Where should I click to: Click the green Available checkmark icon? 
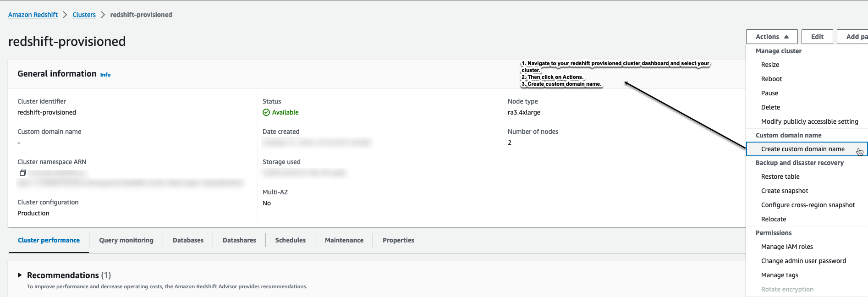(x=266, y=112)
